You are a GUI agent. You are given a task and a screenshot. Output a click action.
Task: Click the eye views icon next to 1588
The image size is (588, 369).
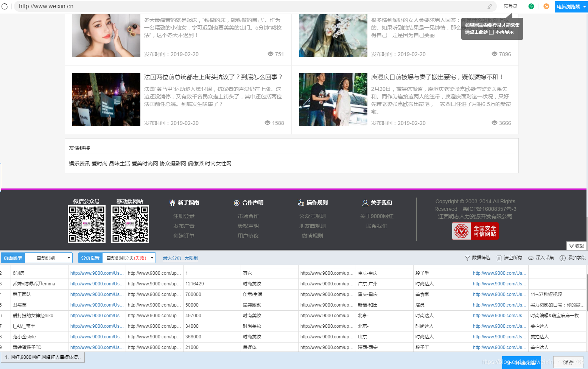[x=268, y=123]
